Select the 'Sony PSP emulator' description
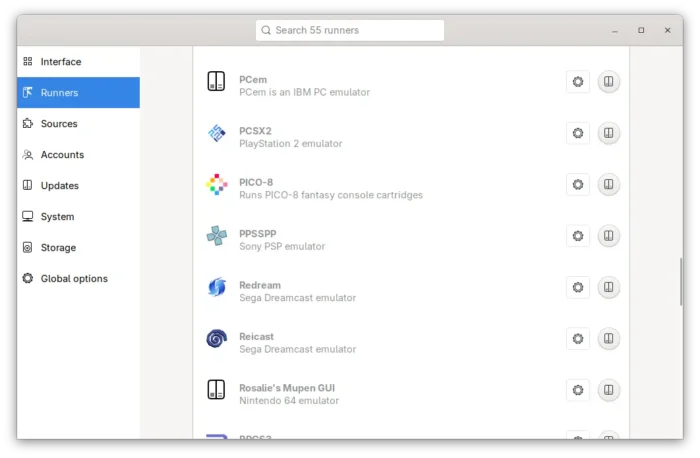700x458 pixels. [x=282, y=246]
